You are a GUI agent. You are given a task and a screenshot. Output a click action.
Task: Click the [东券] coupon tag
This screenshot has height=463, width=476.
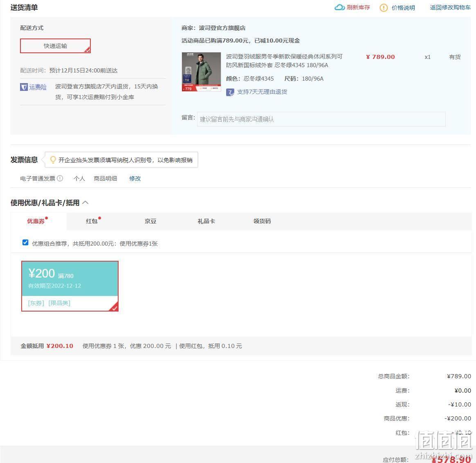coord(36,303)
